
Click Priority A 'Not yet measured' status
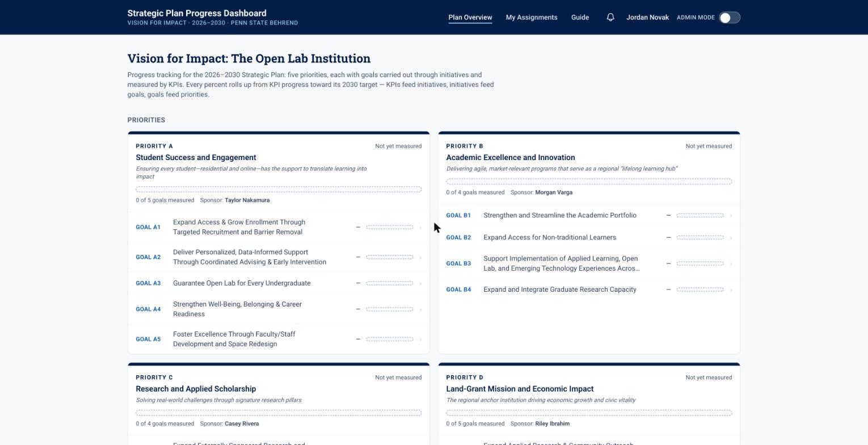(398, 146)
